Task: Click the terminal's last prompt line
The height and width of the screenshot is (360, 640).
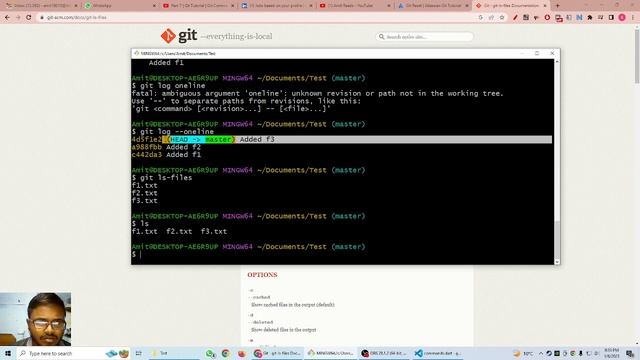Action: [137, 254]
